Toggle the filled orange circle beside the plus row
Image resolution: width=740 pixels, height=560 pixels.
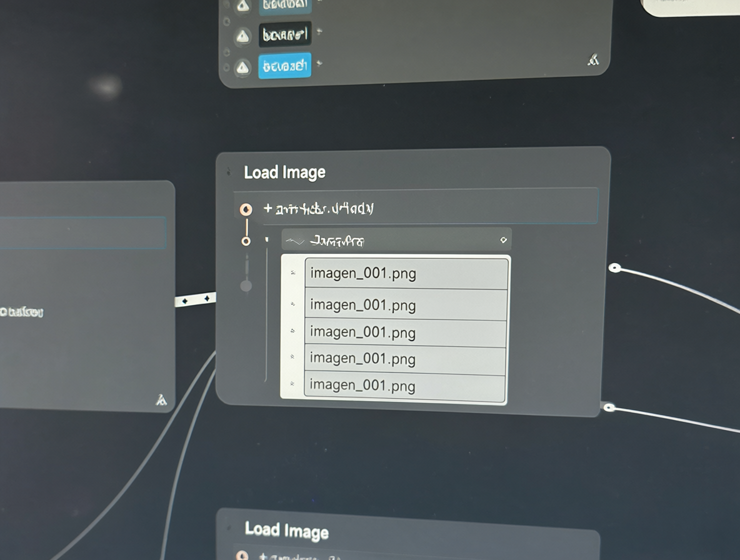coord(246,209)
